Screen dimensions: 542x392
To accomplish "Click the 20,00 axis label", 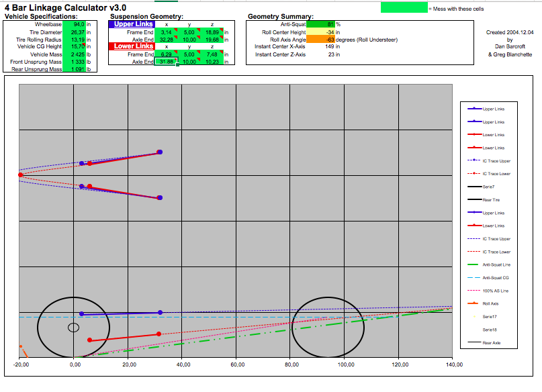I will click(x=129, y=364).
